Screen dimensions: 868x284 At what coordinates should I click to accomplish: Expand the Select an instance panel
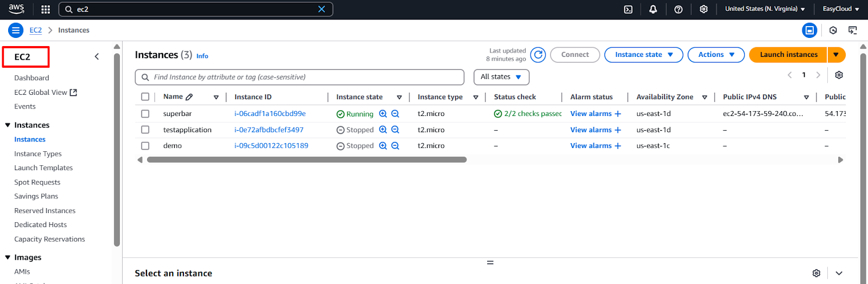coord(839,273)
